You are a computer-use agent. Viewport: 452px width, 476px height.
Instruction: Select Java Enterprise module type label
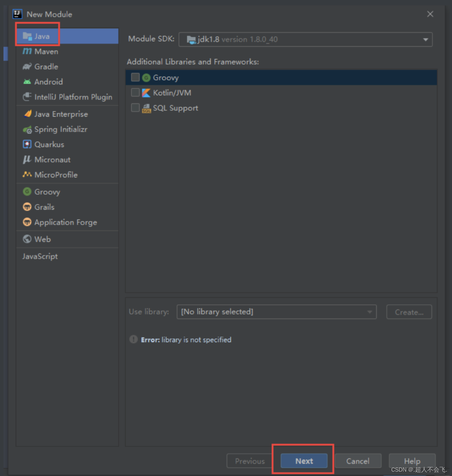pos(61,114)
